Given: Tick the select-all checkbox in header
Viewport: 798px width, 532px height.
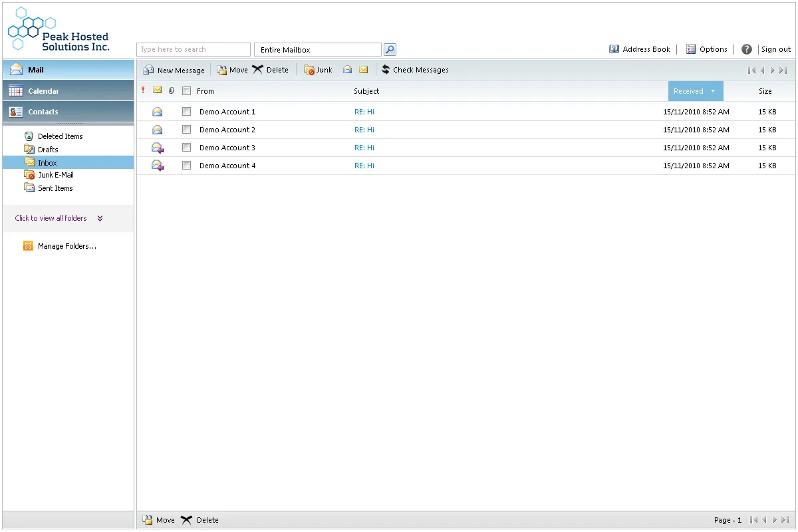Looking at the screenshot, I should pyautogui.click(x=187, y=91).
